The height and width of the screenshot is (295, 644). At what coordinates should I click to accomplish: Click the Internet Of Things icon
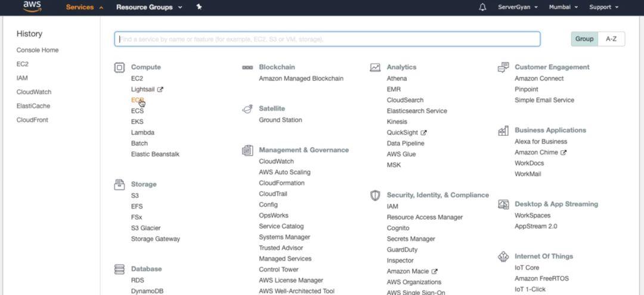click(503, 256)
